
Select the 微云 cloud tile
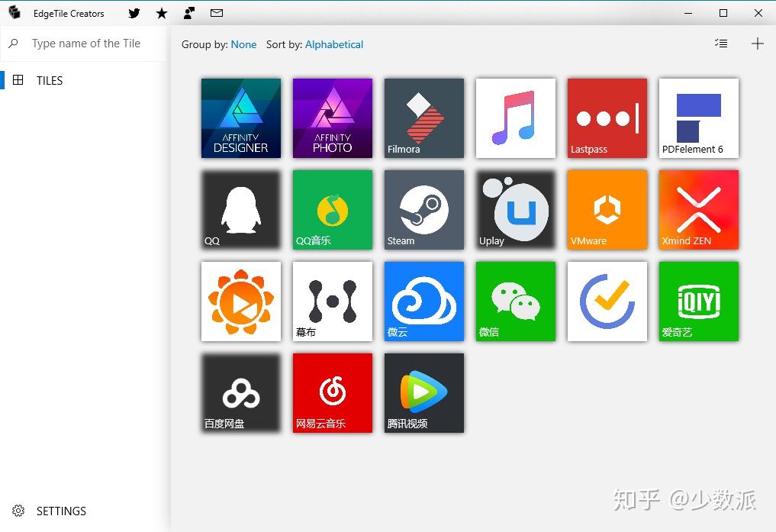(424, 301)
